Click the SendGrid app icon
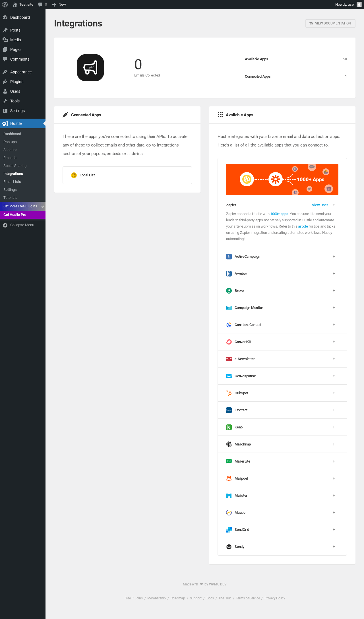Viewport: 364px width, 619px height. click(229, 530)
